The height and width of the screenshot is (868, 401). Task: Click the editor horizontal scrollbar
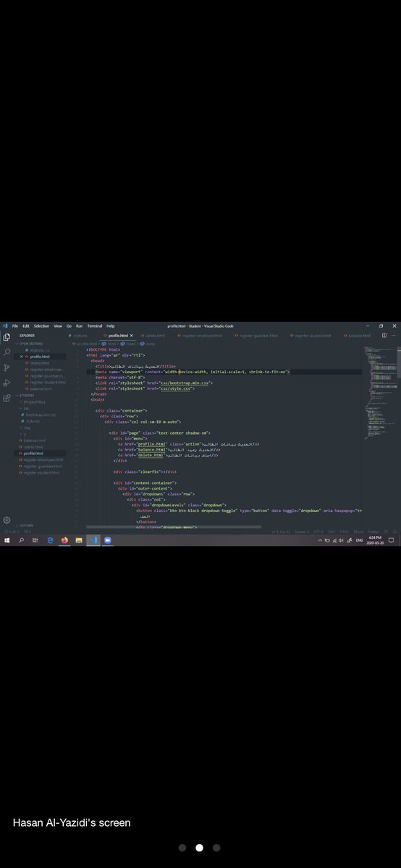pos(173,527)
